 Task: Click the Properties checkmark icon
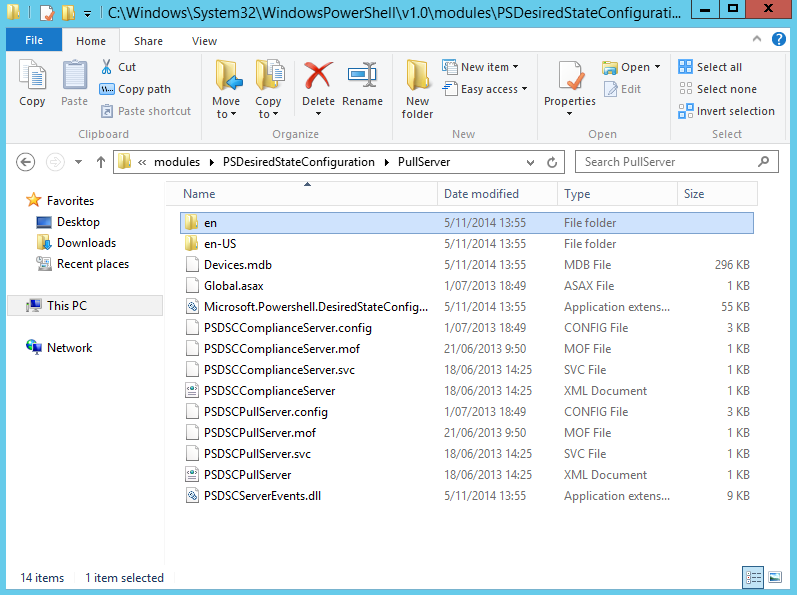click(570, 76)
